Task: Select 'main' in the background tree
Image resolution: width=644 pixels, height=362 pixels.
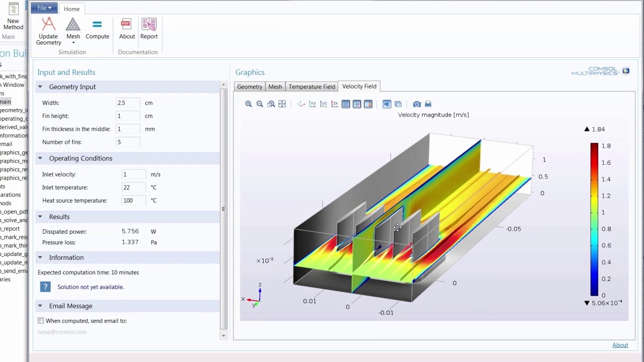Action: [x=5, y=102]
